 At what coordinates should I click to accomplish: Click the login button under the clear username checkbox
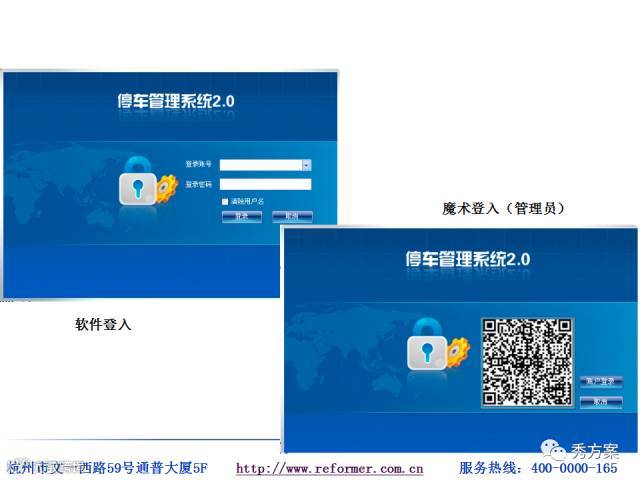pos(242,216)
